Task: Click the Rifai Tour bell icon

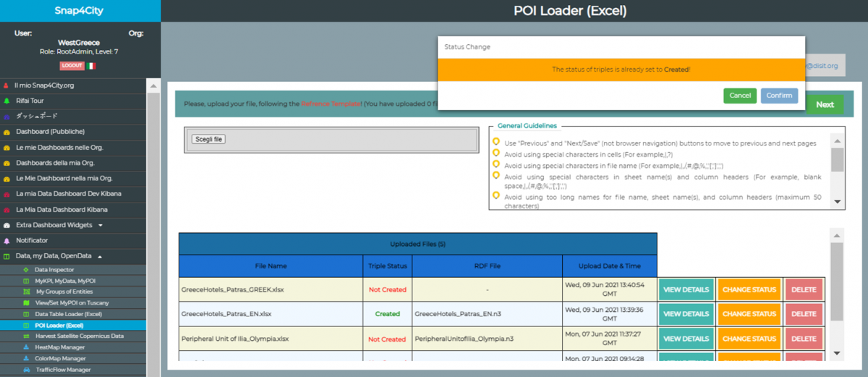Action: (x=7, y=101)
